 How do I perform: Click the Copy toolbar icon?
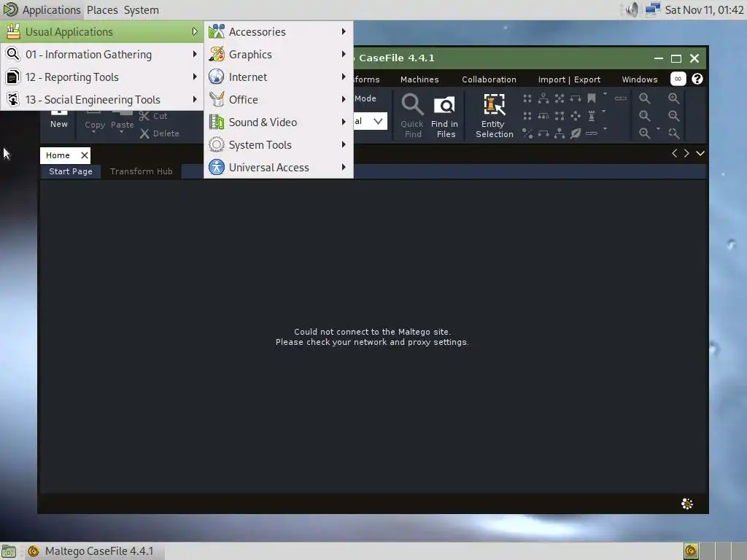[93, 112]
